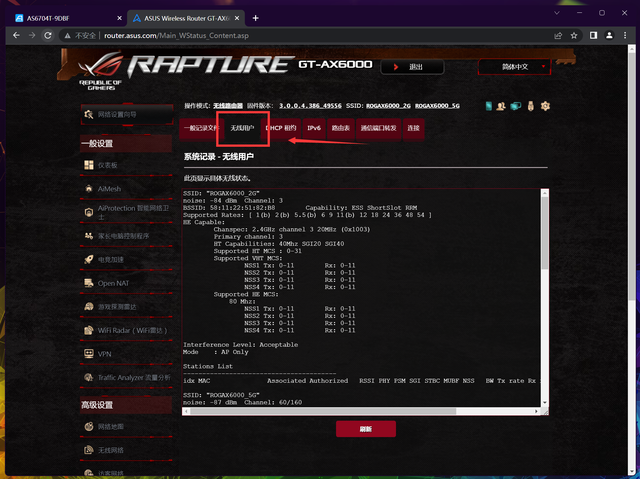
Task: Click the "Stations List" log line
Action: click(x=208, y=366)
